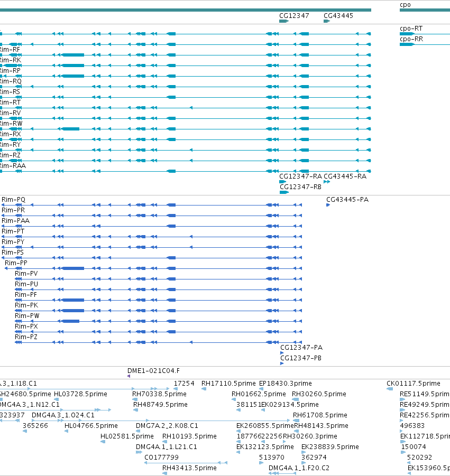
Task: Select the EK238839.5prime EST label
Action: 330,447
